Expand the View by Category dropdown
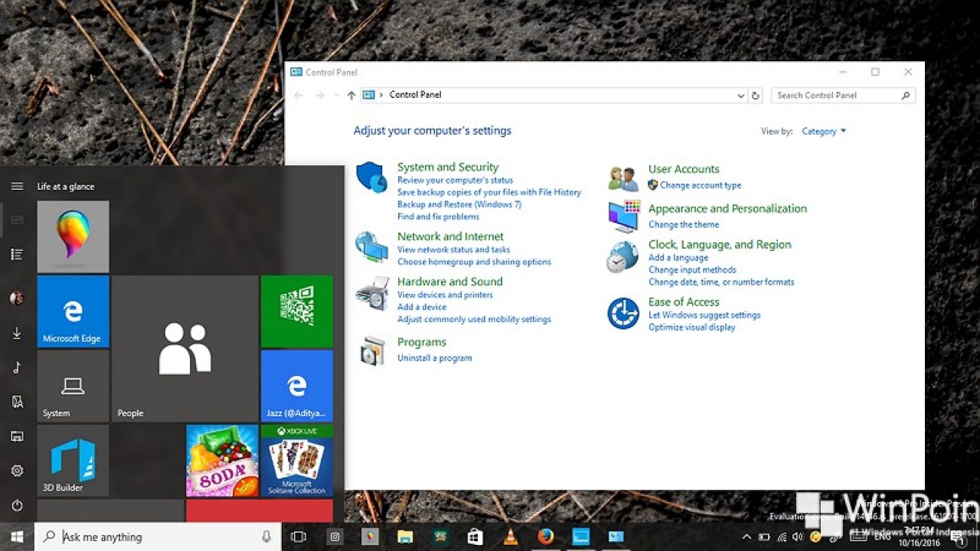Image resolution: width=980 pixels, height=551 pixels. (824, 132)
